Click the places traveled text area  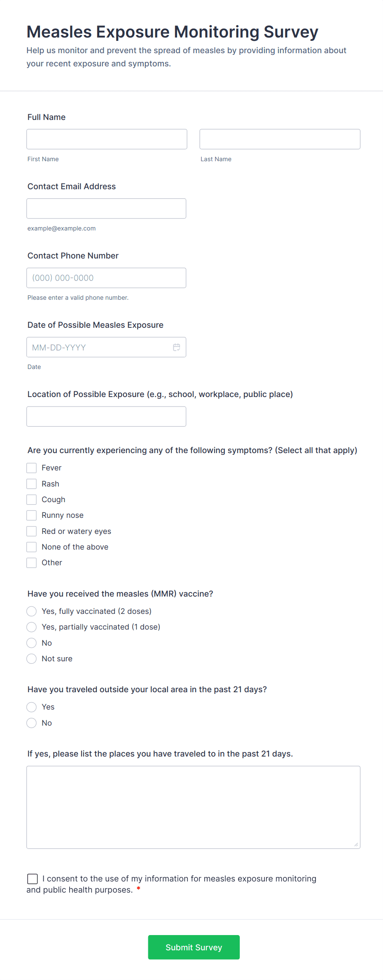(x=194, y=807)
